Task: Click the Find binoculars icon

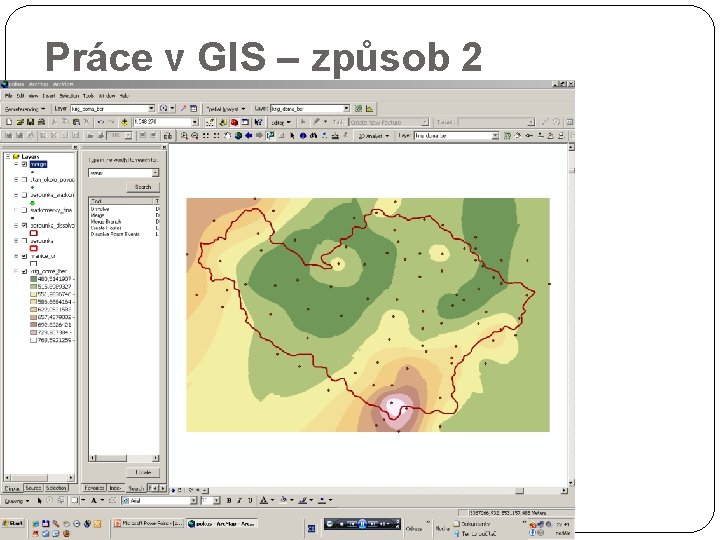Action: point(314,135)
